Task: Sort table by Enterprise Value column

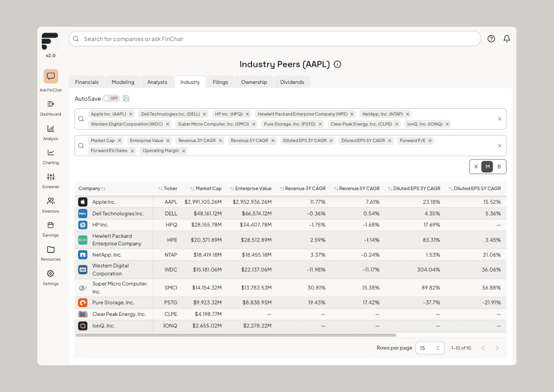Action: (250, 189)
